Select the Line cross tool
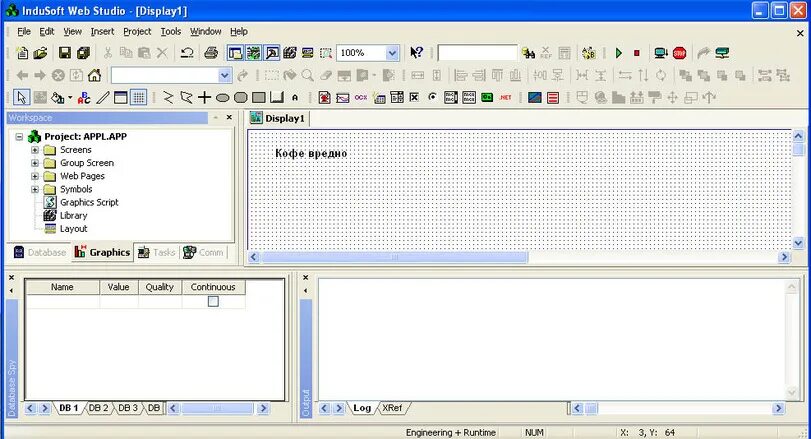The height and width of the screenshot is (439, 811). pos(204,97)
